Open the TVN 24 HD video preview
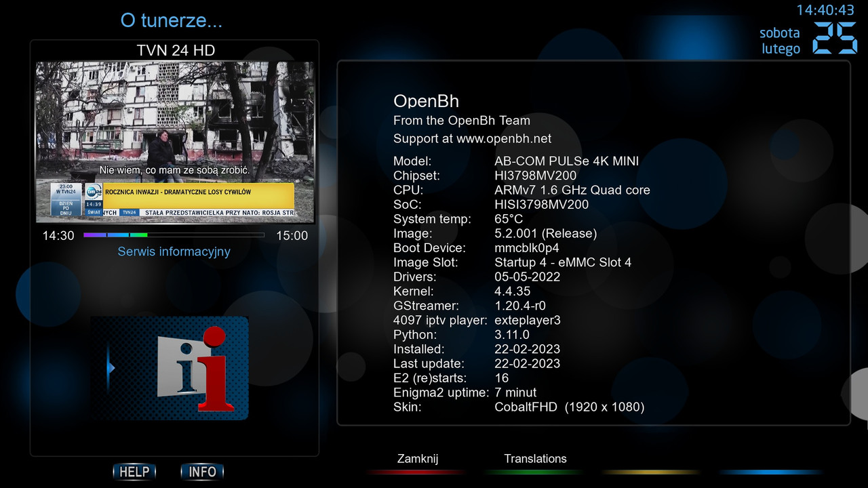Viewport: 868px width, 488px height. coord(175,142)
